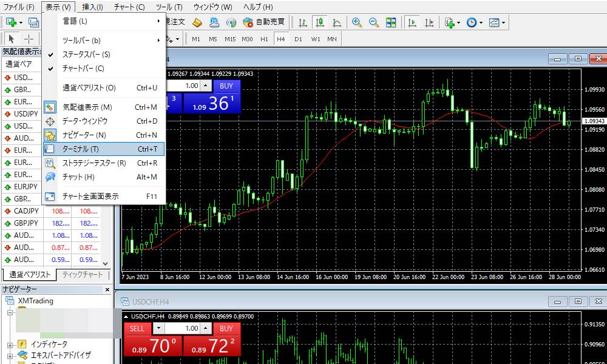Click the zoom in magnifier icon
The height and width of the screenshot is (364, 607).
click(357, 22)
